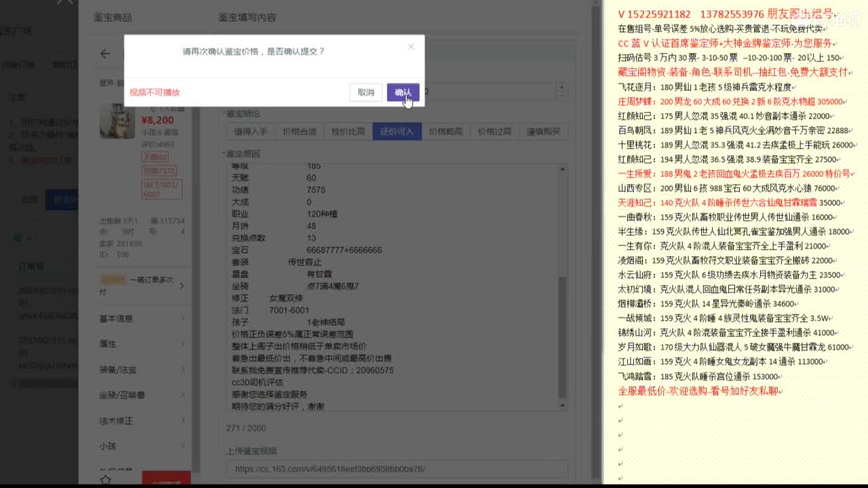
Task: Click the 271 / 2000 character counter
Action: pos(246,428)
